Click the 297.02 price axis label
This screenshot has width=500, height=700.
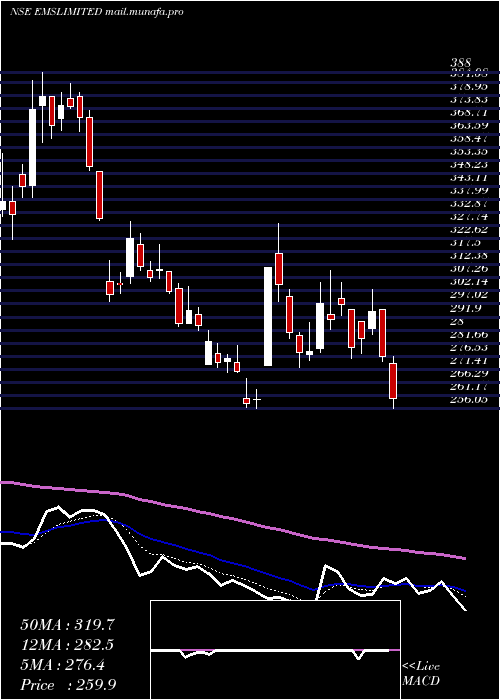[468, 295]
